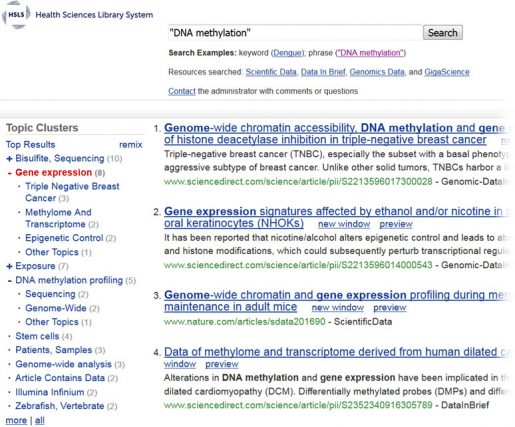Open the GigaScience resource link

coord(447,72)
